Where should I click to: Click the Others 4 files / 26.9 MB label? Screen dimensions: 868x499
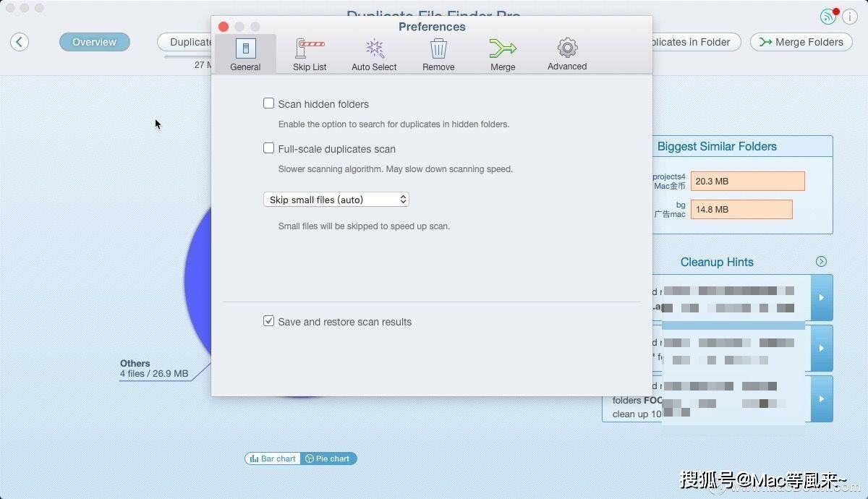[154, 369]
